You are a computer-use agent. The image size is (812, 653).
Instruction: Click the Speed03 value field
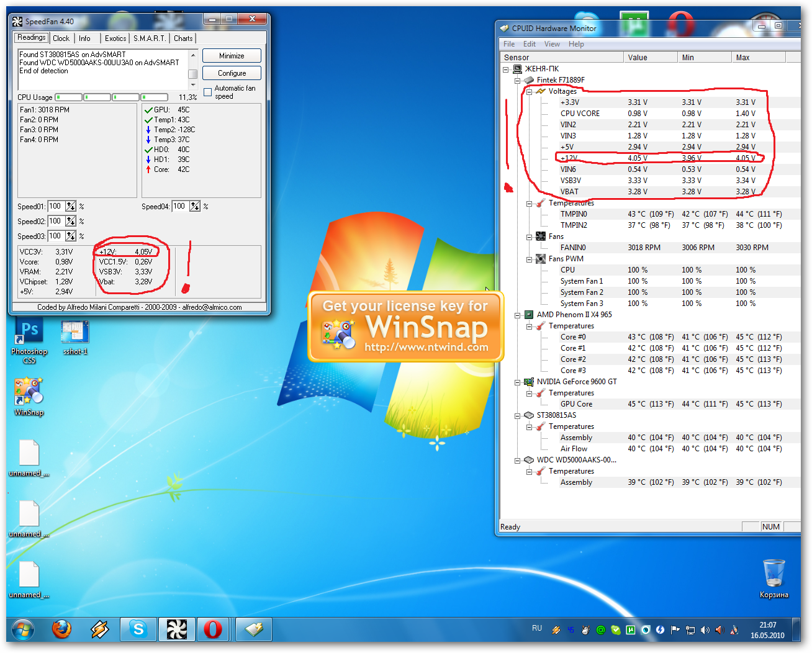[56, 236]
